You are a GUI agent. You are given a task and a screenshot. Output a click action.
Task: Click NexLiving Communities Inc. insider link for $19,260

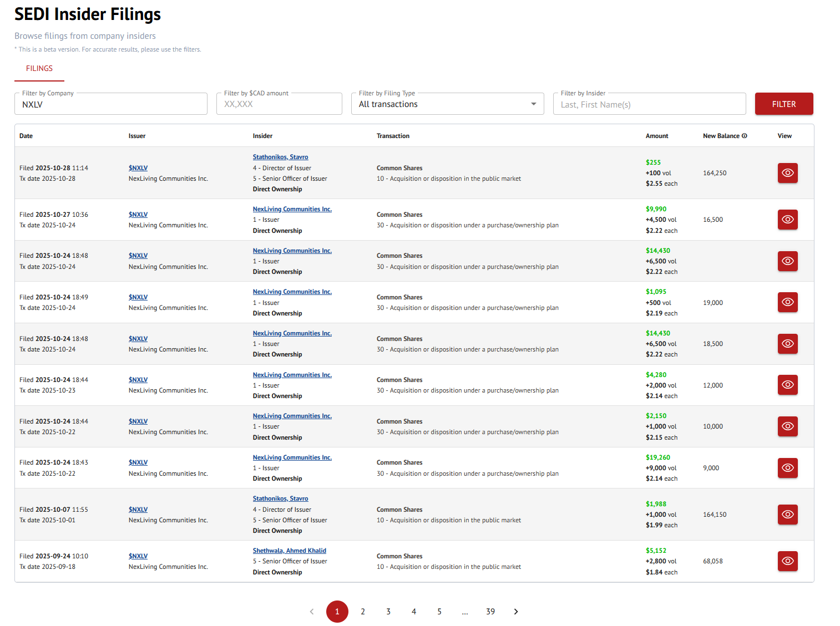coord(292,458)
